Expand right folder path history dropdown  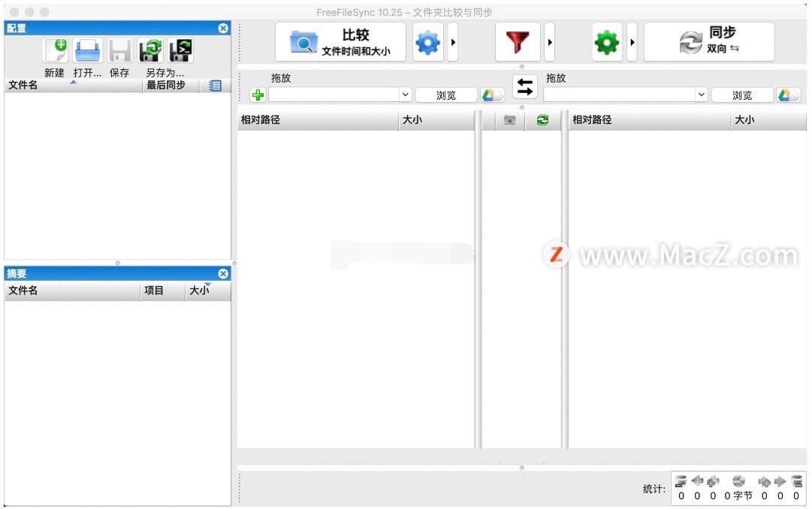pos(701,95)
